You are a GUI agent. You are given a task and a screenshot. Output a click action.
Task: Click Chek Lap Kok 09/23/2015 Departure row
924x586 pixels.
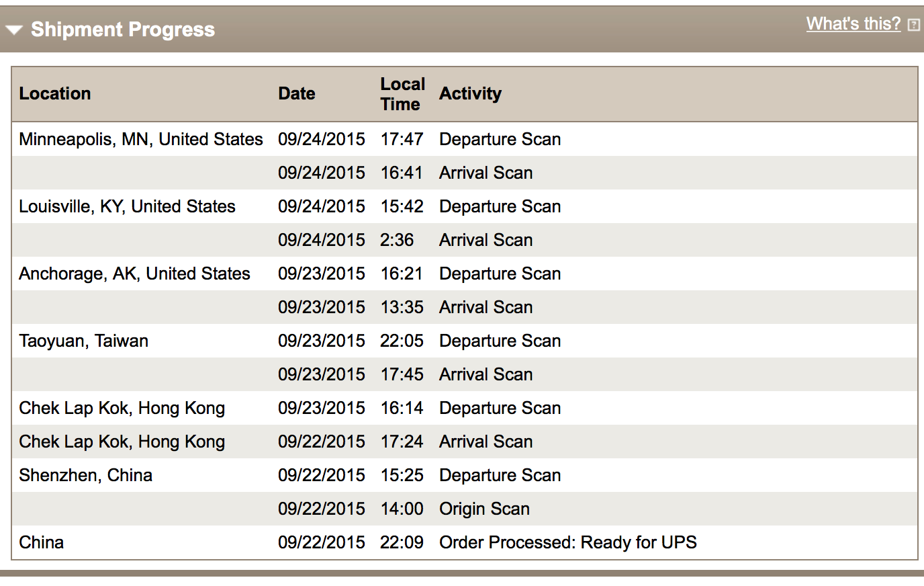point(465,408)
